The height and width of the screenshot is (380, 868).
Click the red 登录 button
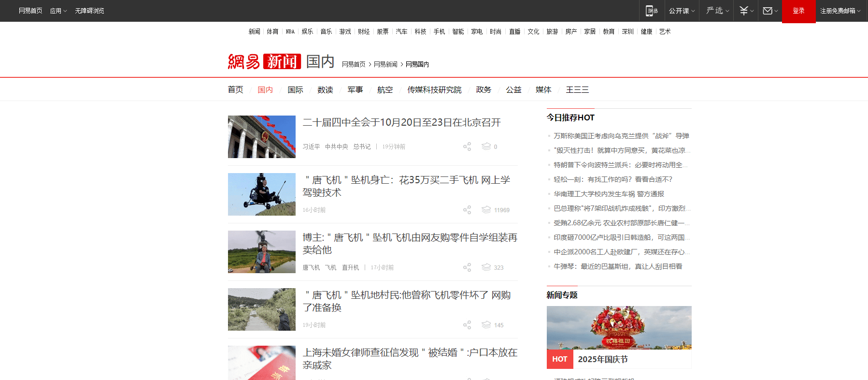click(x=799, y=11)
